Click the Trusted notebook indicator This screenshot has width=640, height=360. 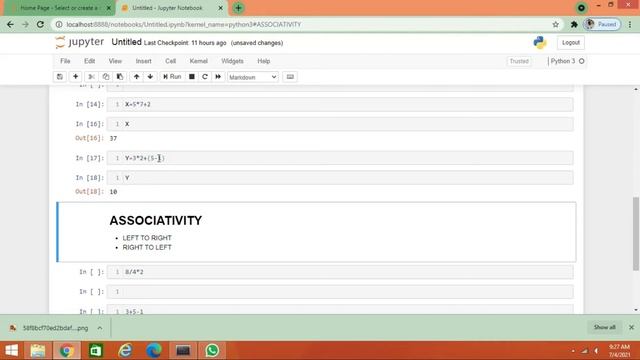click(519, 61)
